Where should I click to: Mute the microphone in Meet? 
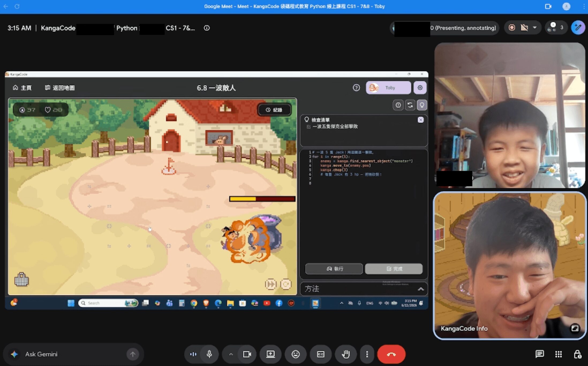(x=209, y=354)
